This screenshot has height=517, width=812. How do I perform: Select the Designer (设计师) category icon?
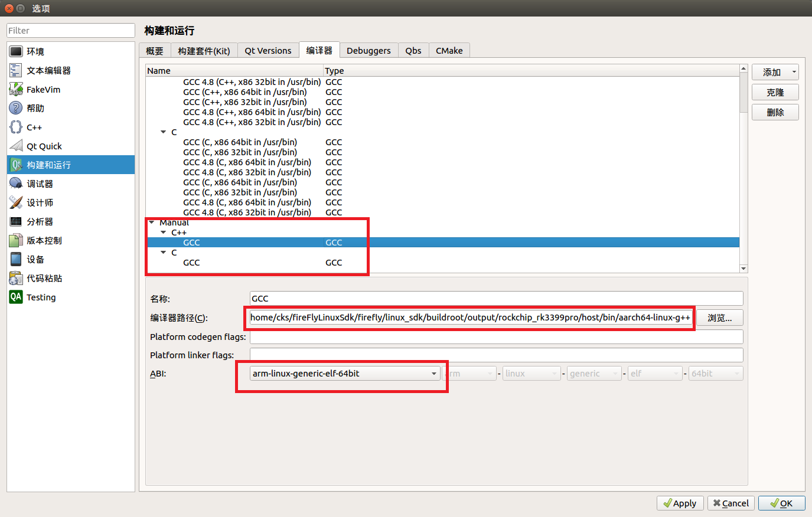coord(16,202)
